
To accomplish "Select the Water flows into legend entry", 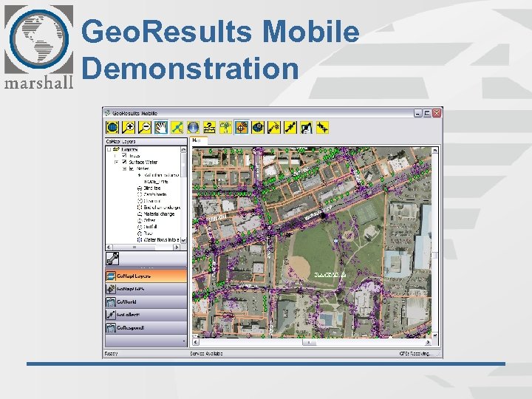I will (158, 240).
